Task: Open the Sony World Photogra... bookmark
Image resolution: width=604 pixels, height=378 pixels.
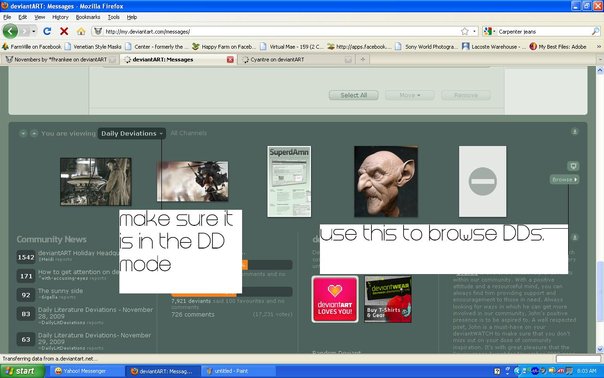Action: coord(426,47)
